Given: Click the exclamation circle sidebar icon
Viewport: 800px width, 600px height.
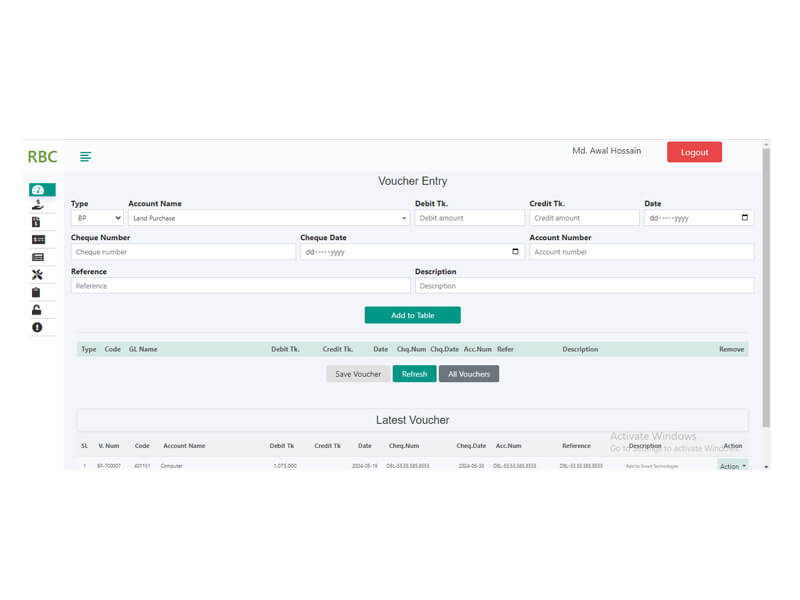Looking at the screenshot, I should 37,327.
